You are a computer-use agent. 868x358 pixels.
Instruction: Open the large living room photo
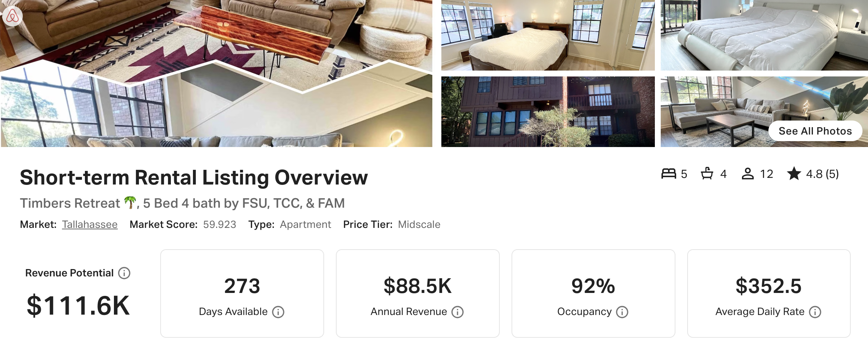pos(216,74)
